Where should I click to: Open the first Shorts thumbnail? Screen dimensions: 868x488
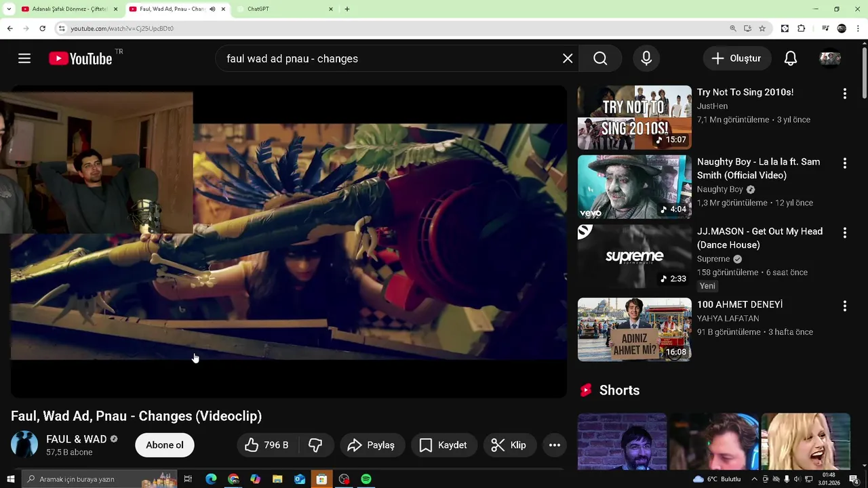tap(622, 441)
